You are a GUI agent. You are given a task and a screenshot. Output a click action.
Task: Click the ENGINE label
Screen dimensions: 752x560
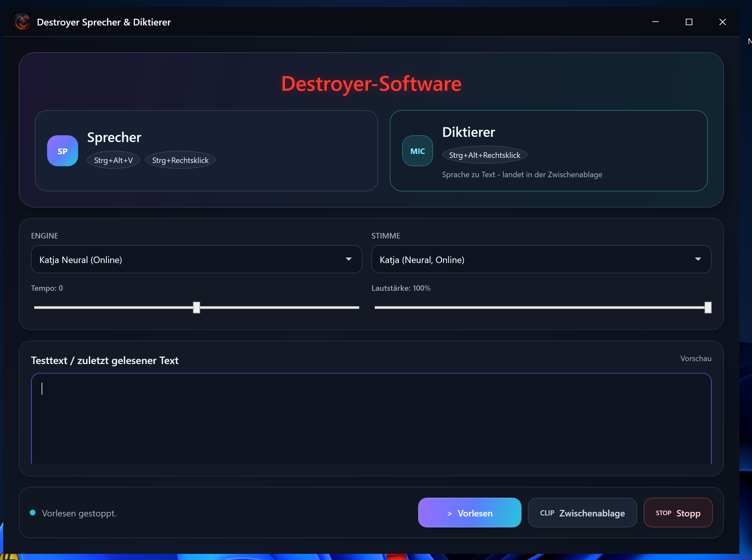tap(45, 236)
